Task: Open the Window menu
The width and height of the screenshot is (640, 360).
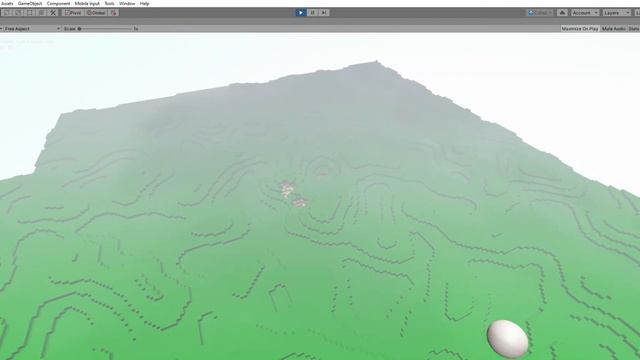Action: [x=127, y=3]
